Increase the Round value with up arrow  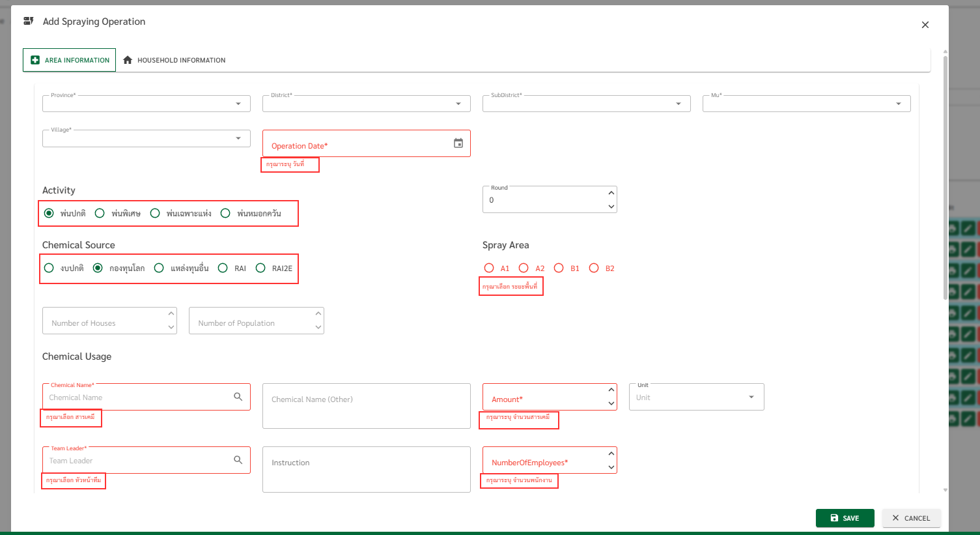611,193
